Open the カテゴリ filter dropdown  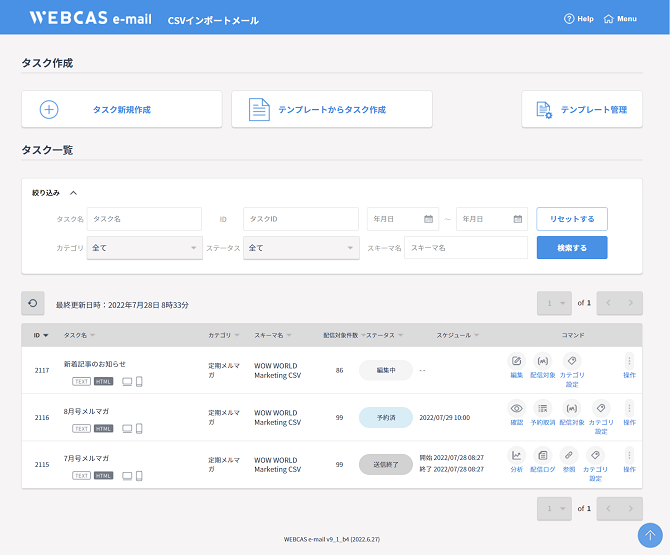click(145, 247)
